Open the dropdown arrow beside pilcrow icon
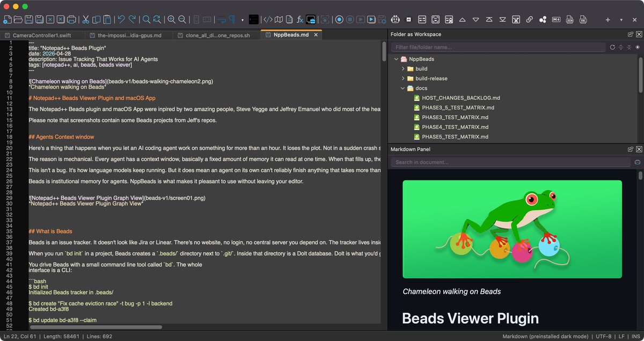This screenshot has height=341, width=644. coord(243,20)
